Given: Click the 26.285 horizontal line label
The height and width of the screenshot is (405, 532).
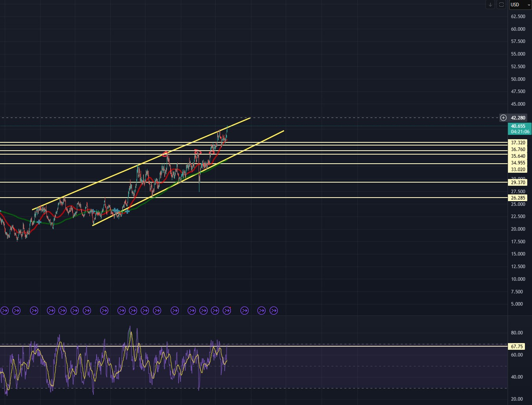Looking at the screenshot, I should click(518, 198).
